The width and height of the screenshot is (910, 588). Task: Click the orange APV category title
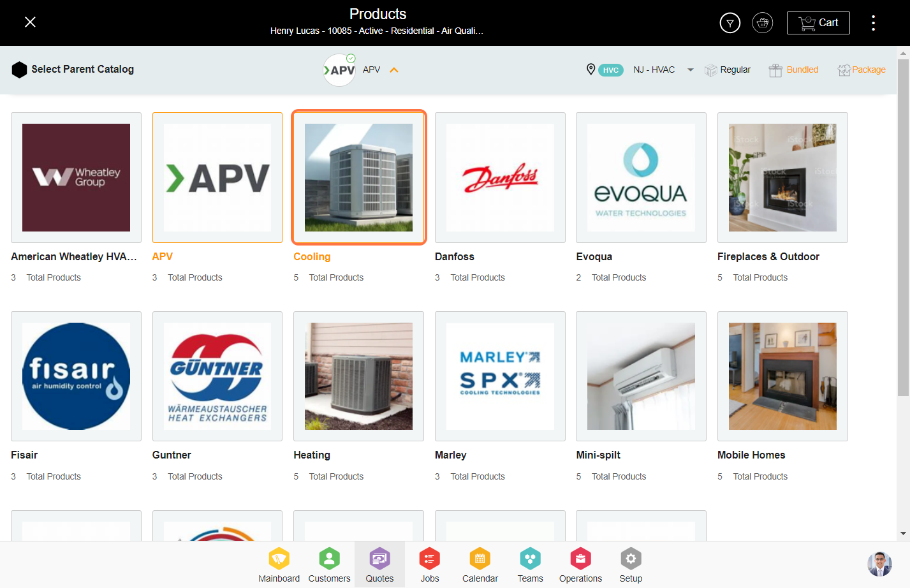[x=163, y=256]
